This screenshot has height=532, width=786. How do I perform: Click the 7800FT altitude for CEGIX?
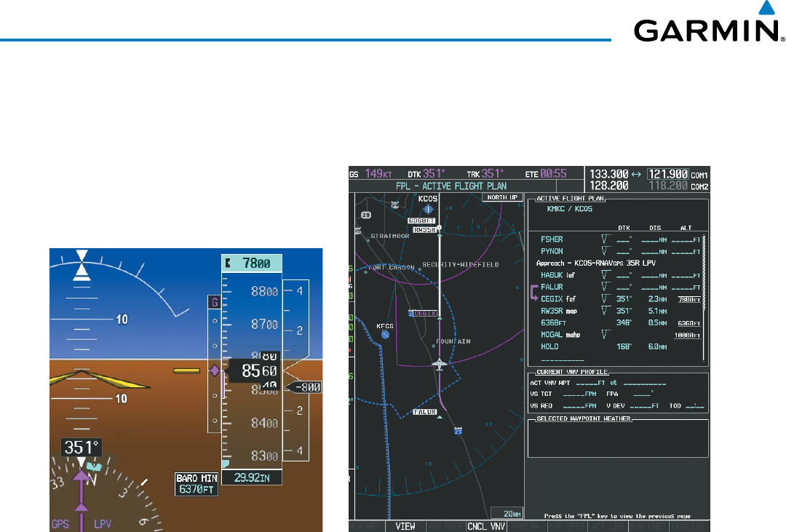point(689,299)
